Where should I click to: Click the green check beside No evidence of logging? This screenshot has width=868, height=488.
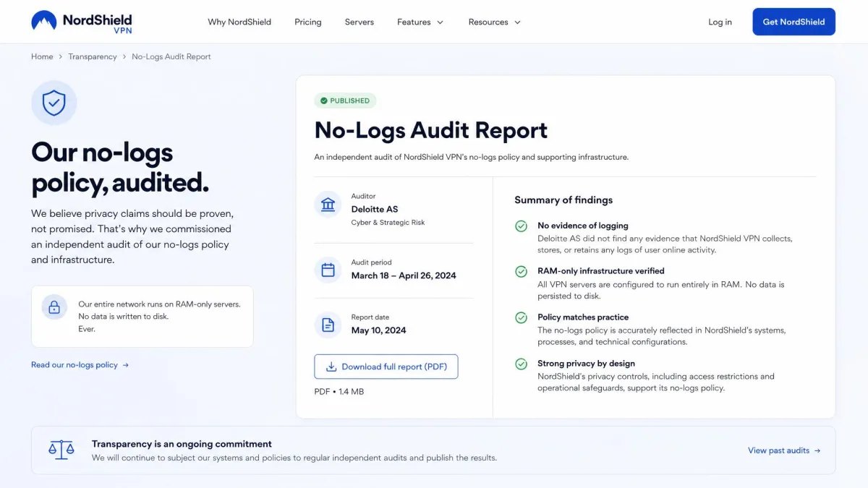tap(521, 226)
